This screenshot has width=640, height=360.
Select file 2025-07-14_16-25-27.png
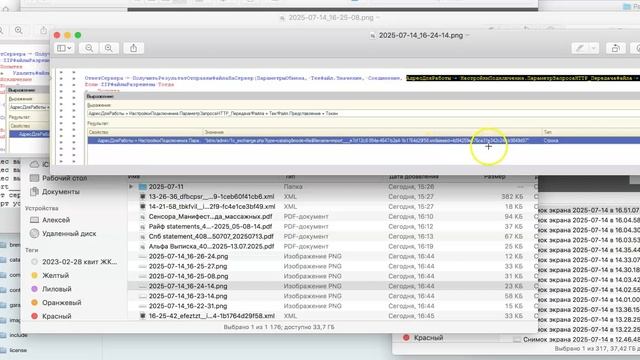click(188, 266)
